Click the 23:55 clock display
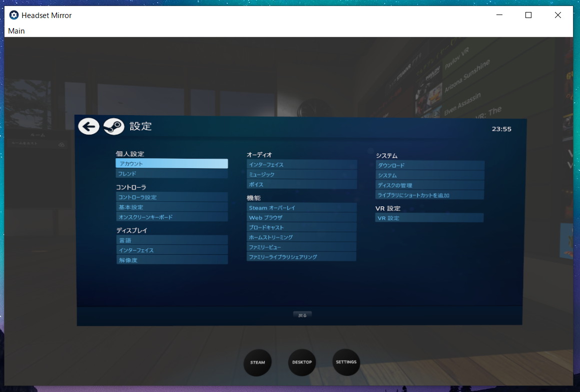 click(501, 129)
